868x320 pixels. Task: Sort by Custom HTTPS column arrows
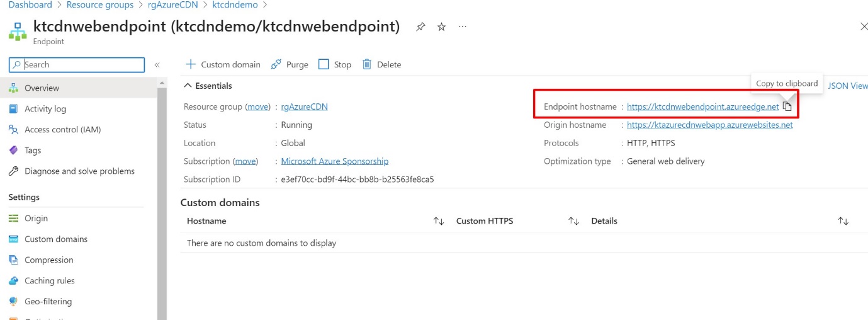[x=573, y=221]
